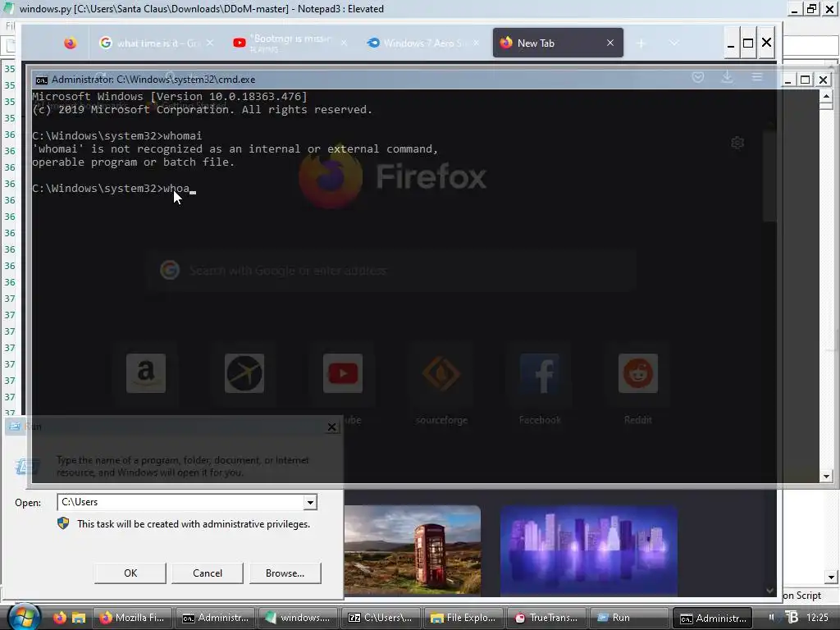Open the quick launch folder icon
Screen dimensions: 840x630
pos(79,618)
